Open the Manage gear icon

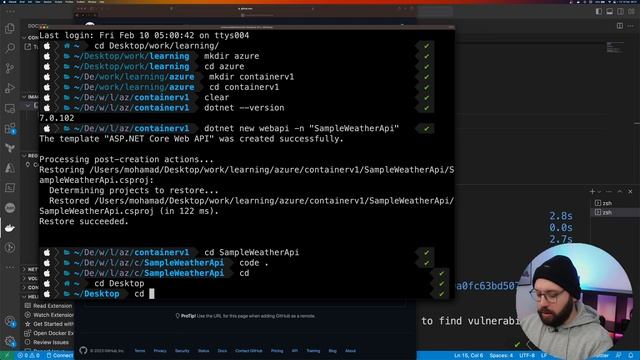10,341
